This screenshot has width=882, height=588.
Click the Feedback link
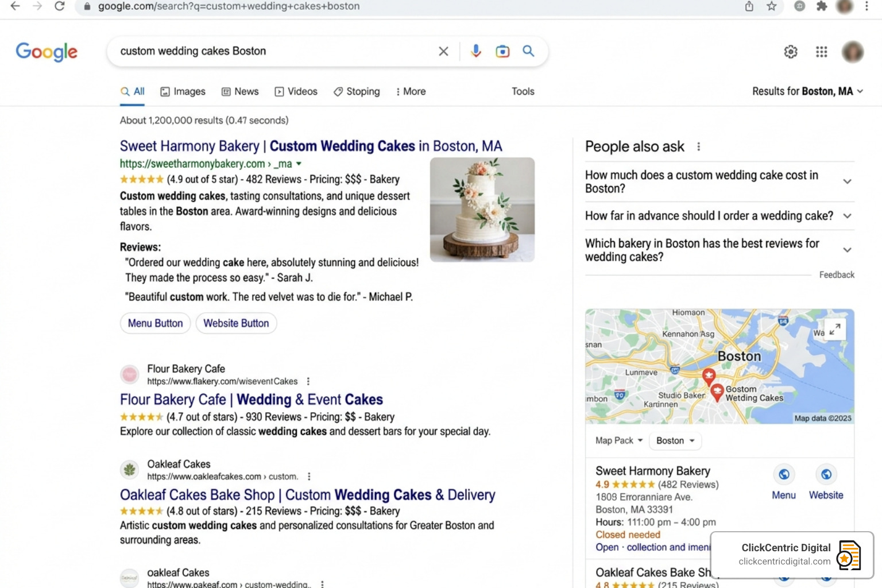[837, 275]
